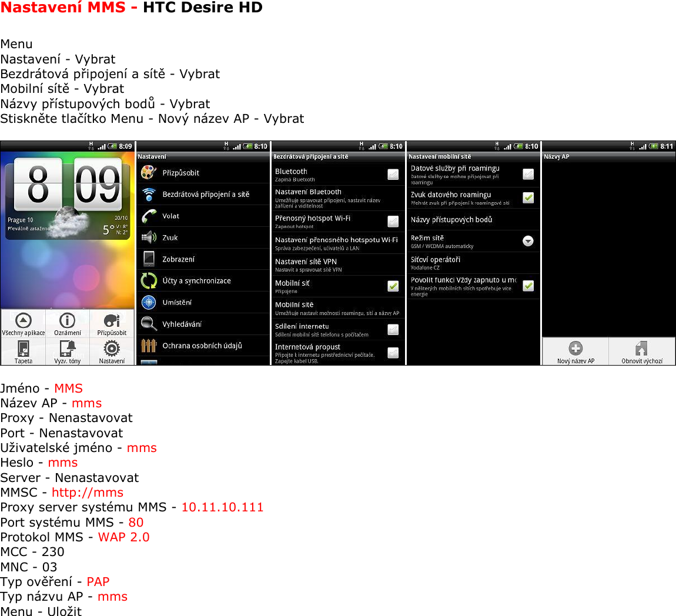Enable Datové služby při roamingu checkbox
The image size is (676, 616).
coord(528,174)
